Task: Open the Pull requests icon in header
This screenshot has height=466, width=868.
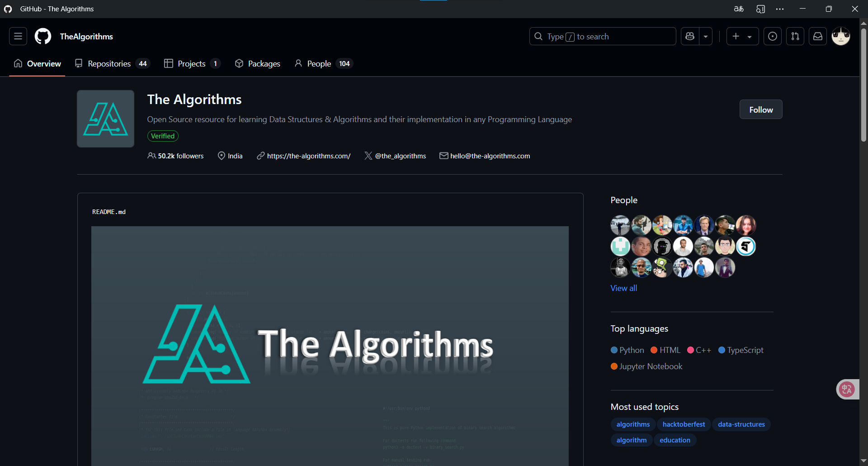Action: pyautogui.click(x=795, y=36)
